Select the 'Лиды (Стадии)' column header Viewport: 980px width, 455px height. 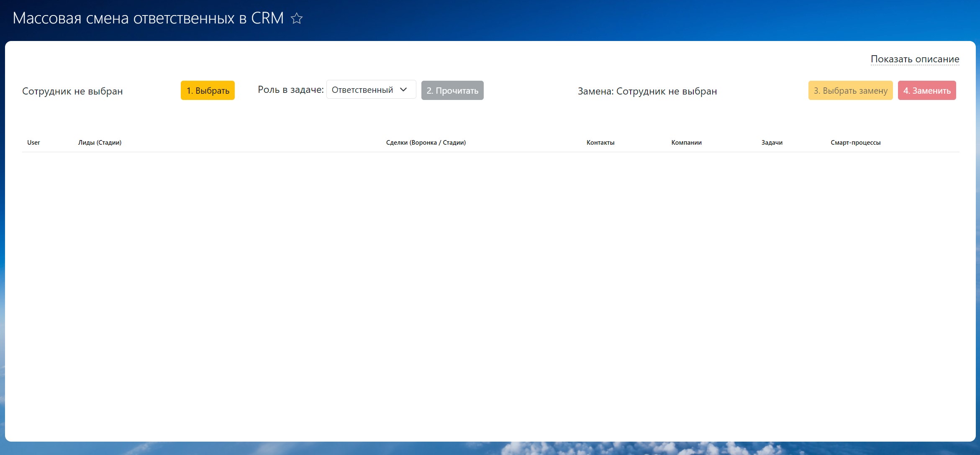100,143
